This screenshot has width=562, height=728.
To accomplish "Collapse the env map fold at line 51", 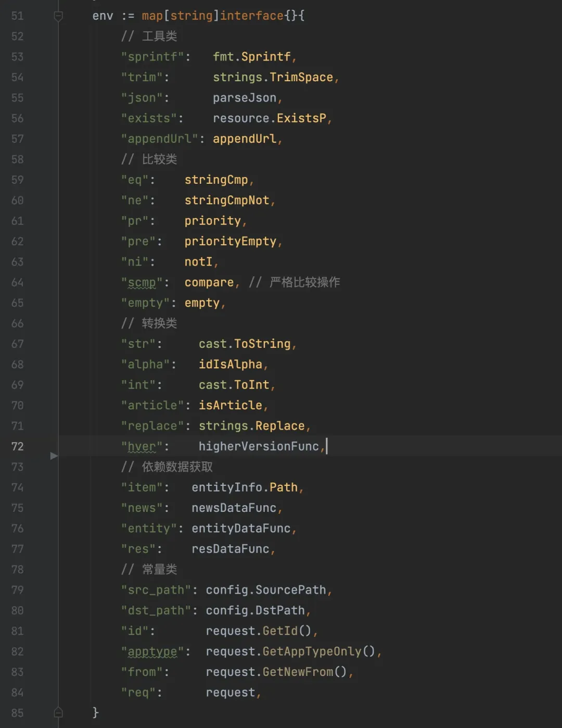I will click(58, 17).
